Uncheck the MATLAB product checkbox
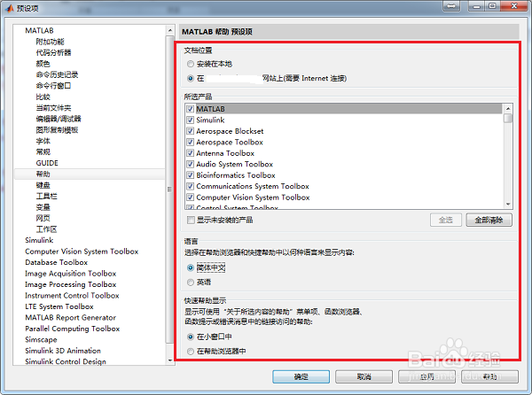The height and width of the screenshot is (395, 532). (191, 109)
